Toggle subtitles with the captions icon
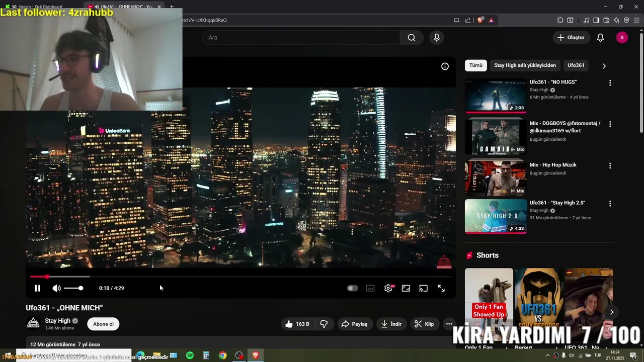Image resolution: width=644 pixels, height=362 pixels. coord(370,288)
